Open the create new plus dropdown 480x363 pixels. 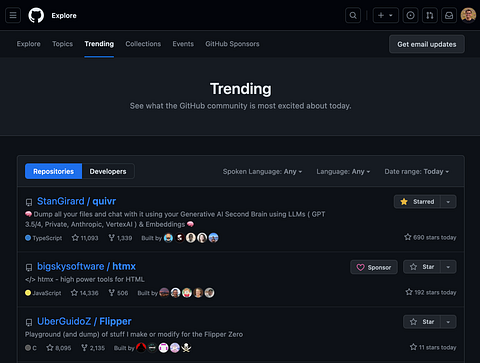386,15
